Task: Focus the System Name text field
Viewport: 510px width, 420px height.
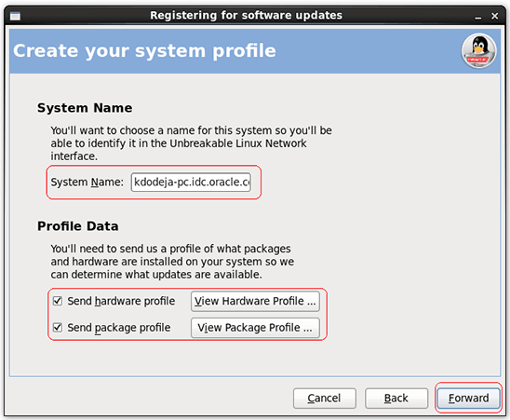Action: click(x=191, y=182)
